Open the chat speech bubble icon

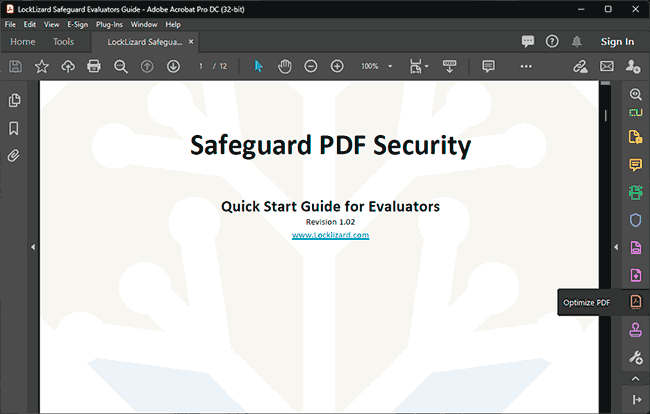point(528,41)
